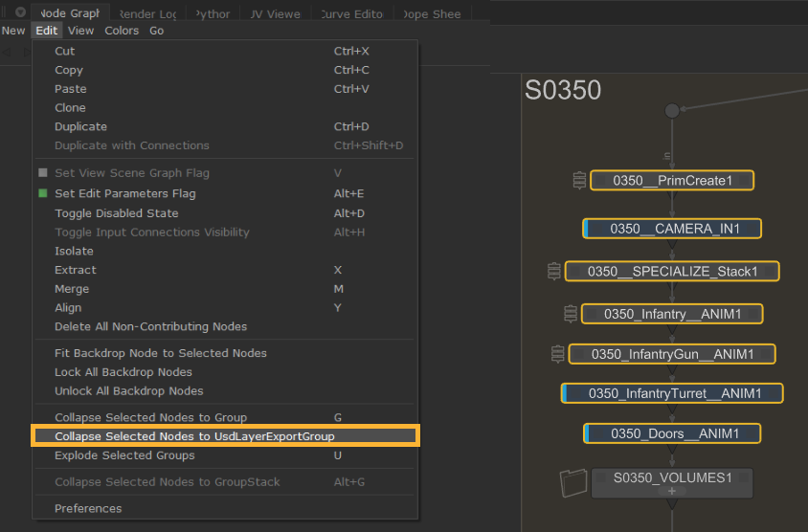Screen dimensions: 808x532
Task: Open the View menu
Action: coord(80,31)
